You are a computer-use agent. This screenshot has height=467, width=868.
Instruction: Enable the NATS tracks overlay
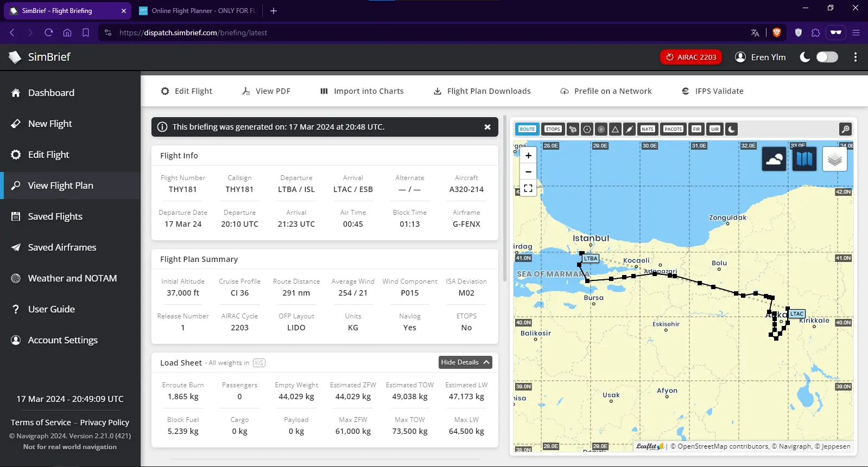click(648, 129)
